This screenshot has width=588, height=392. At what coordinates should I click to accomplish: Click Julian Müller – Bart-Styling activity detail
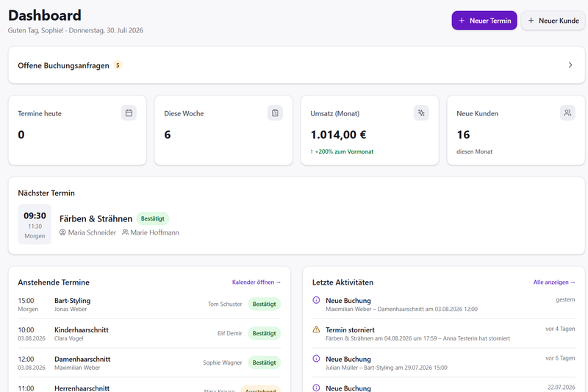tap(387, 368)
